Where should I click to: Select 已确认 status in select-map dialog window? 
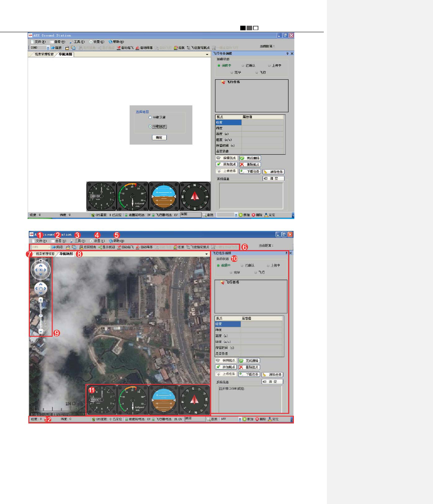coord(248,66)
